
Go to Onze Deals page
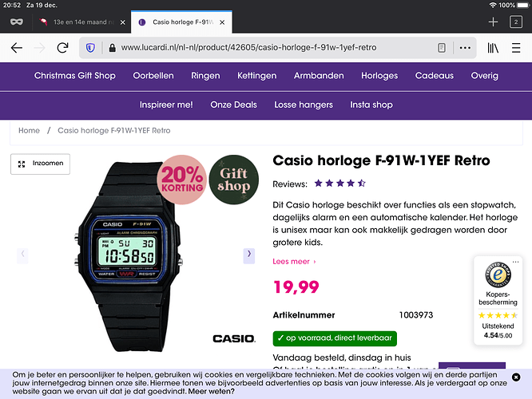(x=233, y=105)
